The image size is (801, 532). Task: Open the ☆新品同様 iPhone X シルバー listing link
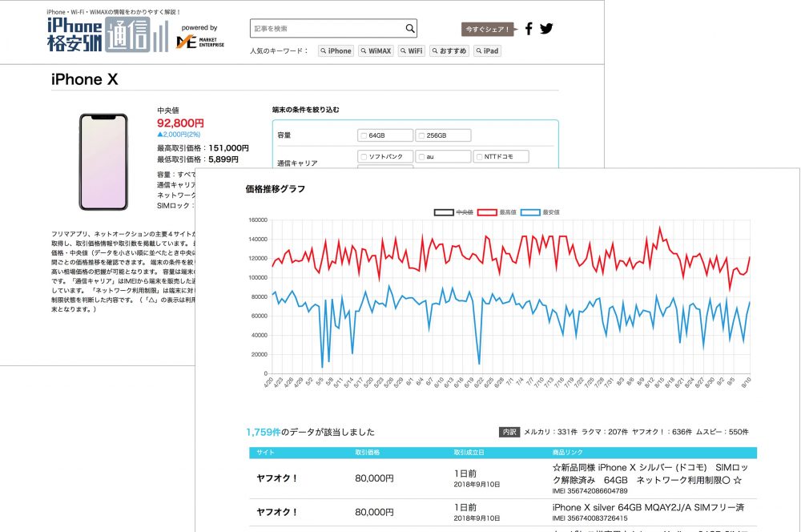click(650, 474)
